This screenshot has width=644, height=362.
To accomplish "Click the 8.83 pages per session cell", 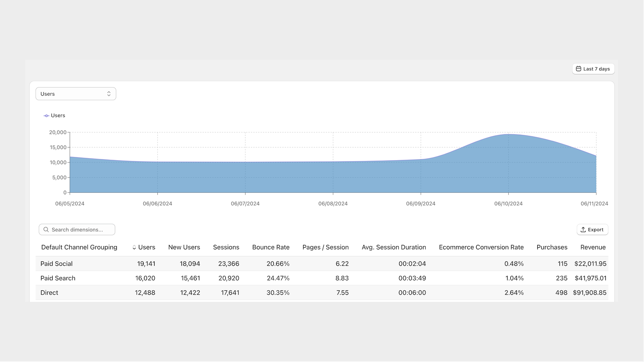I will pyautogui.click(x=342, y=278).
